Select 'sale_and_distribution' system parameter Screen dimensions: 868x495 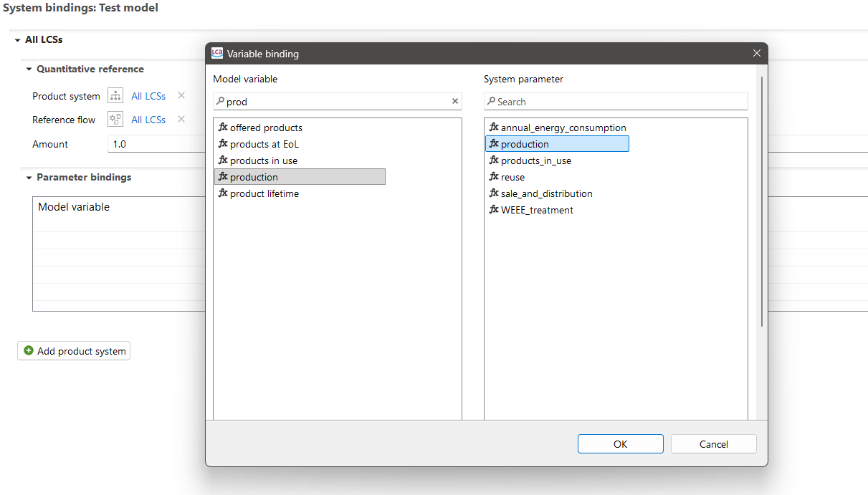[546, 194]
